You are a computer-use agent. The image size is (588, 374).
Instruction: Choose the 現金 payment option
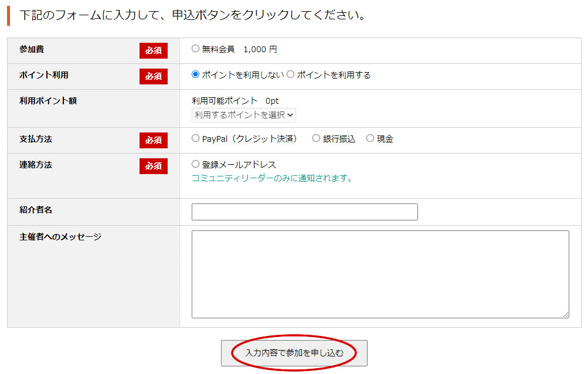click(371, 139)
